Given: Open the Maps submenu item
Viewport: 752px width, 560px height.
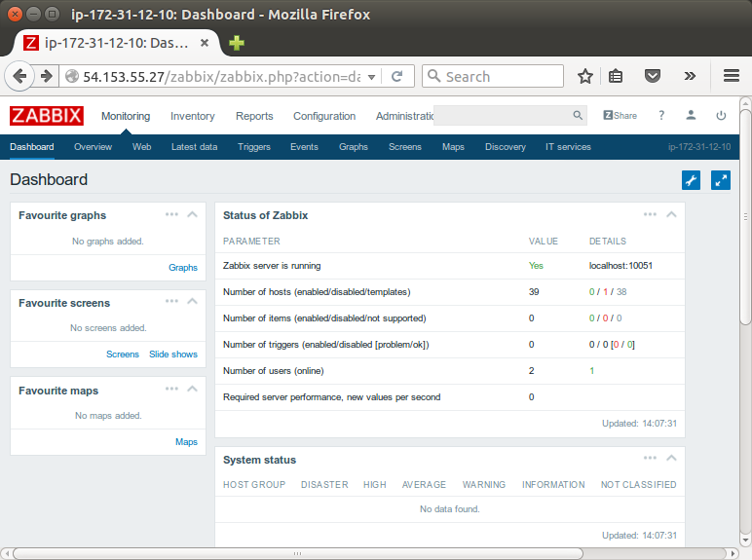Looking at the screenshot, I should (x=453, y=147).
